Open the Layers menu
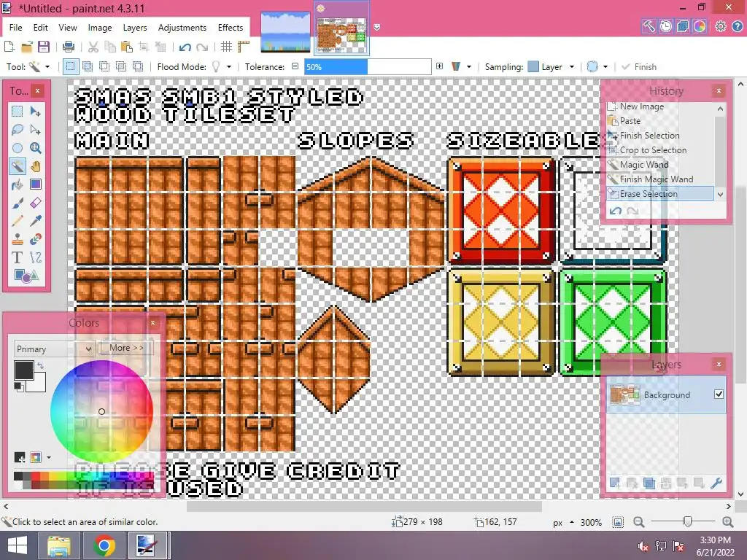Viewport: 747px width, 560px height. (135, 28)
